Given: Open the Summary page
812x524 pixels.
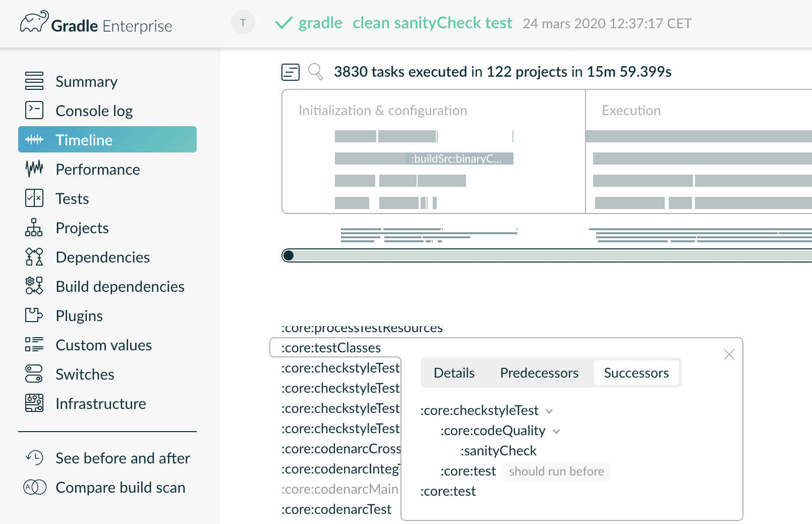Looking at the screenshot, I should 86,81.
